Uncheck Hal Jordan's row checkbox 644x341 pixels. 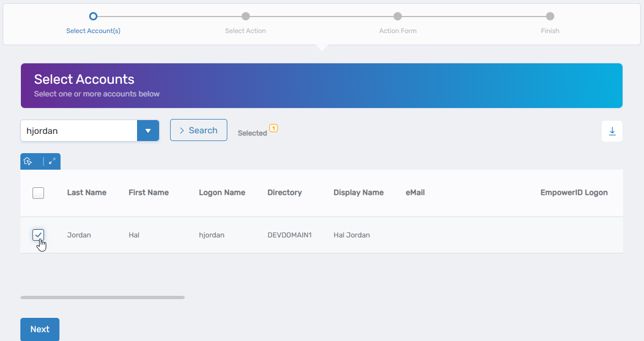pyautogui.click(x=38, y=235)
